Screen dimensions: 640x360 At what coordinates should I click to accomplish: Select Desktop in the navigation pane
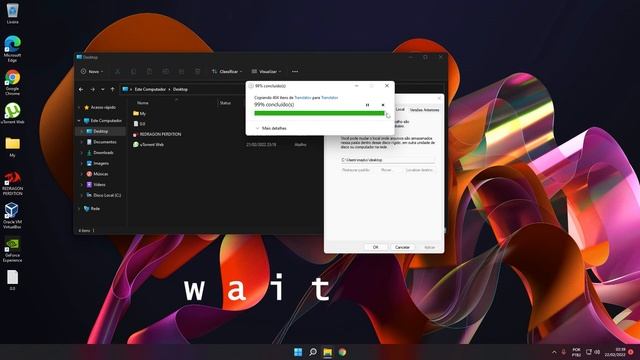tap(101, 131)
